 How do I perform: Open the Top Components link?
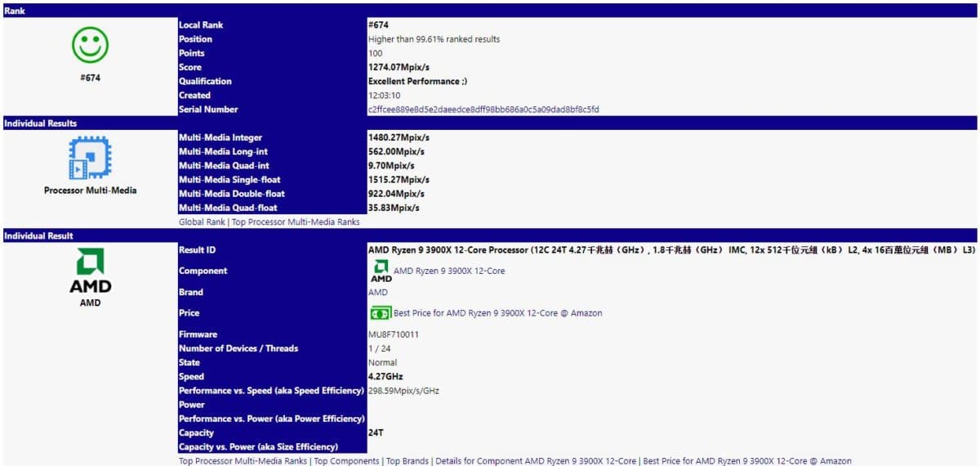[347, 461]
